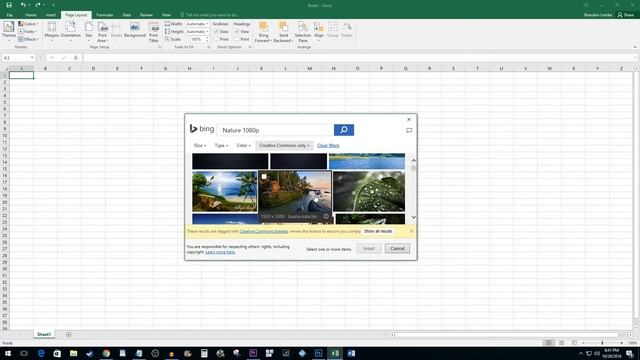640x360 pixels.
Task: Select the water droplets leaf thumbnail
Action: coord(369,191)
